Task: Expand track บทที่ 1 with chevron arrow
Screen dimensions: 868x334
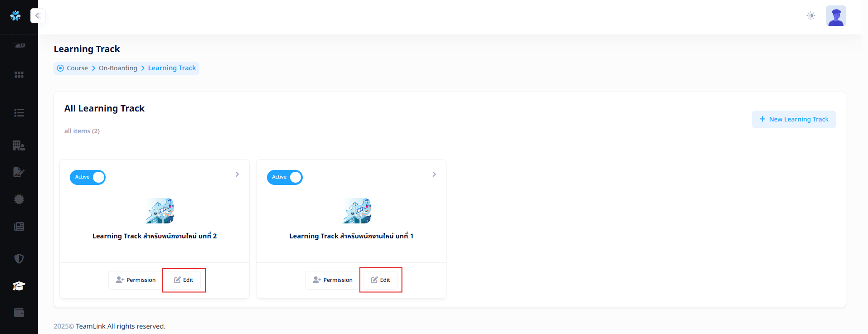Action: pyautogui.click(x=434, y=174)
